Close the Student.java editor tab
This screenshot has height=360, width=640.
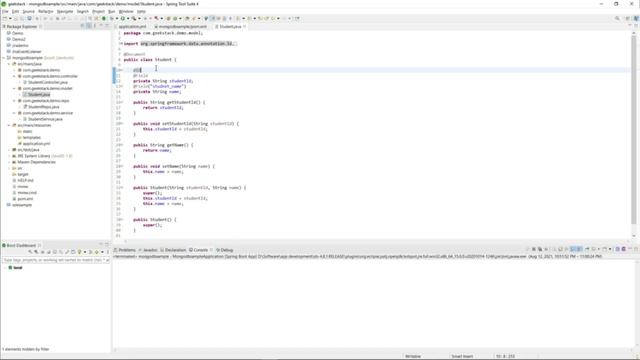pyautogui.click(x=244, y=27)
